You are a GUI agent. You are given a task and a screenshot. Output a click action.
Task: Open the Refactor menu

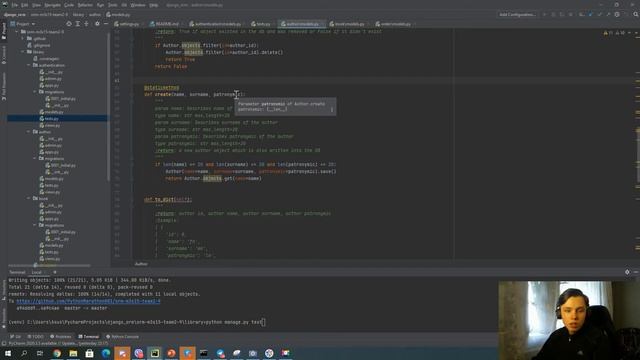pos(85,5)
